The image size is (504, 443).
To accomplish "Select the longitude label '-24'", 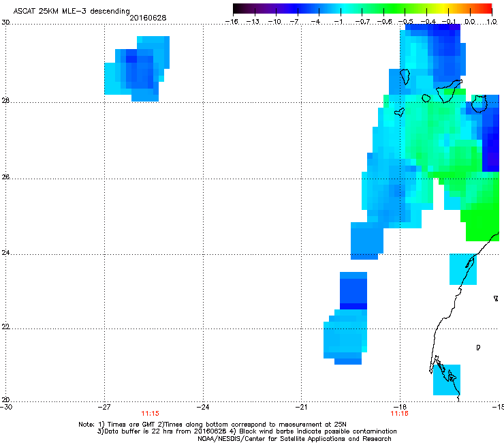I will 203,407.
